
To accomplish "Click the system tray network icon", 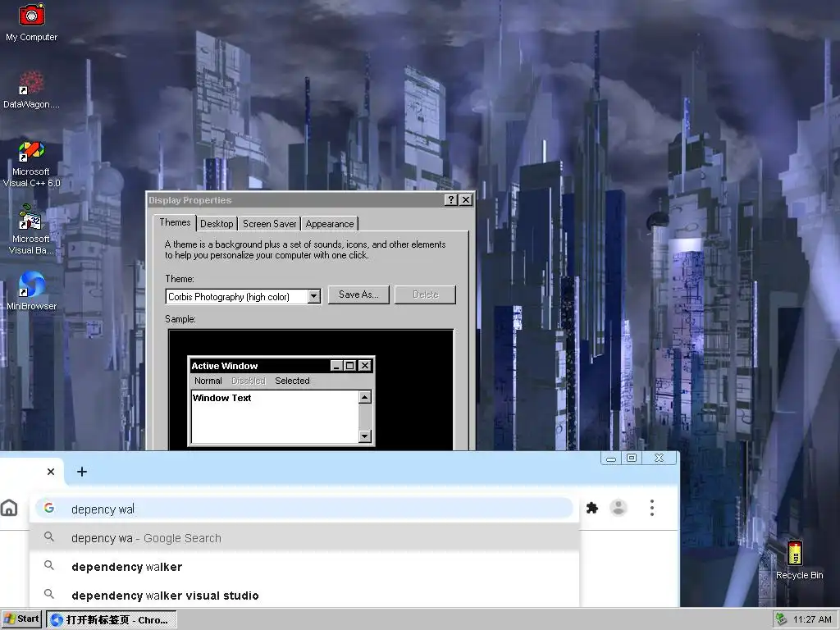I will (781, 619).
